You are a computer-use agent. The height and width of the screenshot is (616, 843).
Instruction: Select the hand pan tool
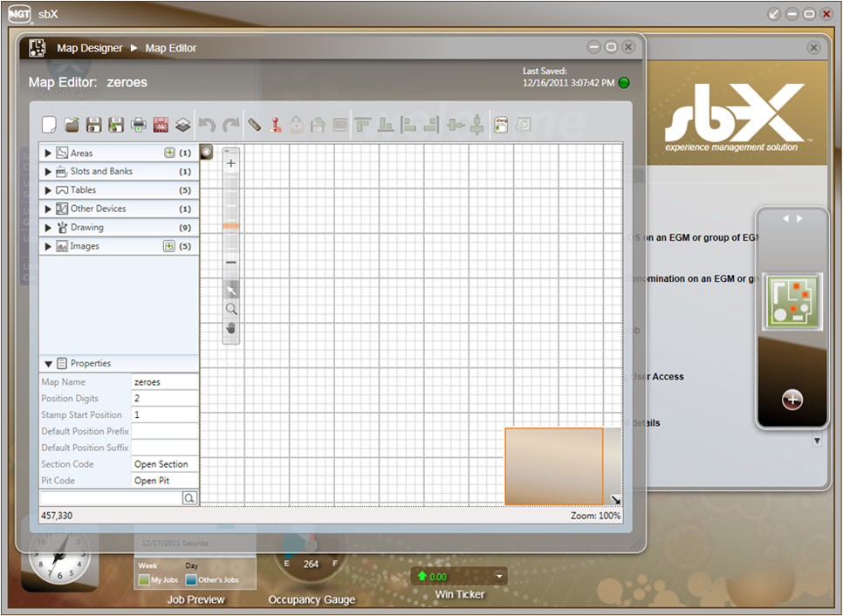click(x=231, y=328)
